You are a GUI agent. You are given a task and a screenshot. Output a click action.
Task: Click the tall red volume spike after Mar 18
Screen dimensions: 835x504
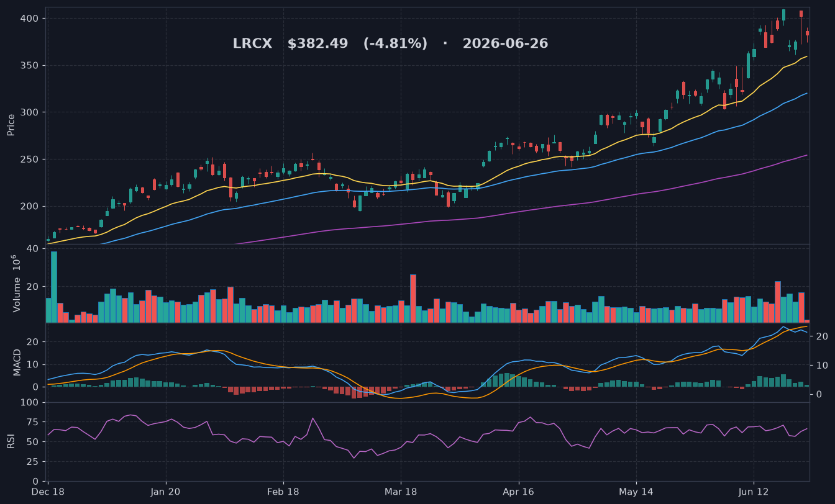pos(413,299)
